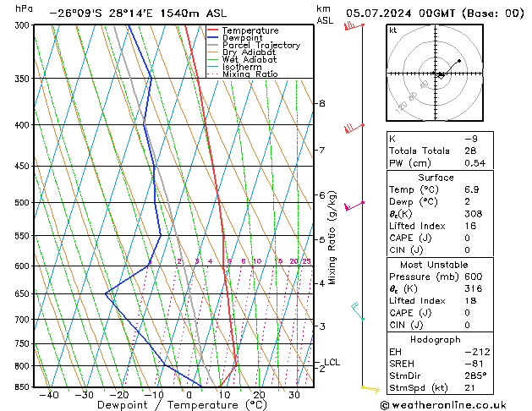Click the Totals Totals index row
This screenshot has width=532, height=411.
point(440,151)
